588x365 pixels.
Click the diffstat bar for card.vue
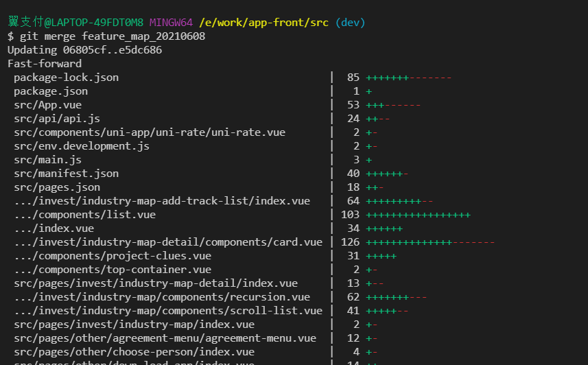click(430, 242)
